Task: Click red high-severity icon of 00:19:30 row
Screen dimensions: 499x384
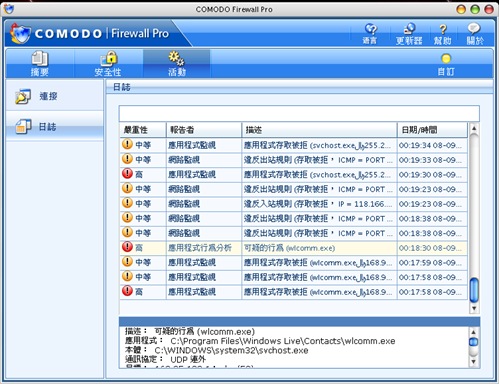Action: 127,174
